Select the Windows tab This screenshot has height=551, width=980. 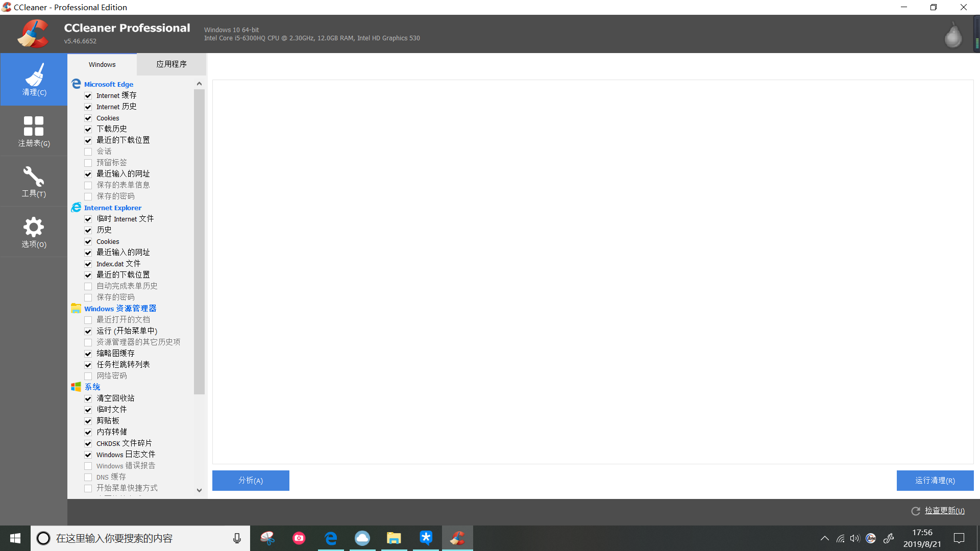tap(102, 64)
